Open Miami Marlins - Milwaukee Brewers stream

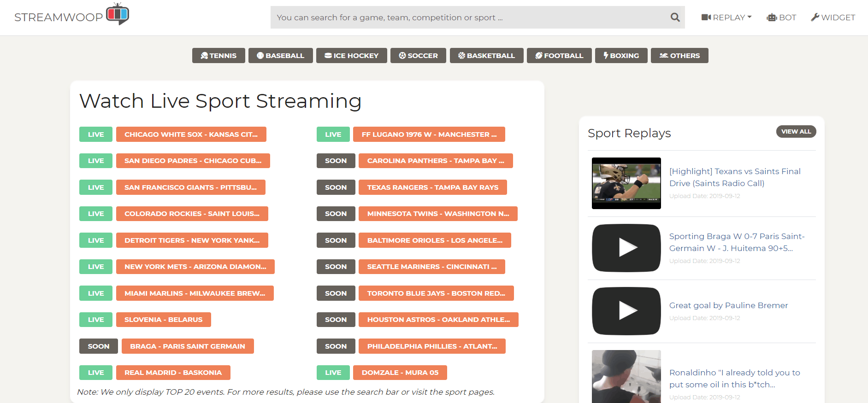195,293
